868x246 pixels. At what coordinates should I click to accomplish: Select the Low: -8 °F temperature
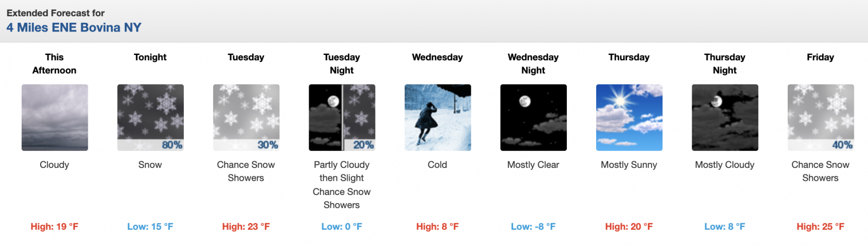pyautogui.click(x=533, y=226)
